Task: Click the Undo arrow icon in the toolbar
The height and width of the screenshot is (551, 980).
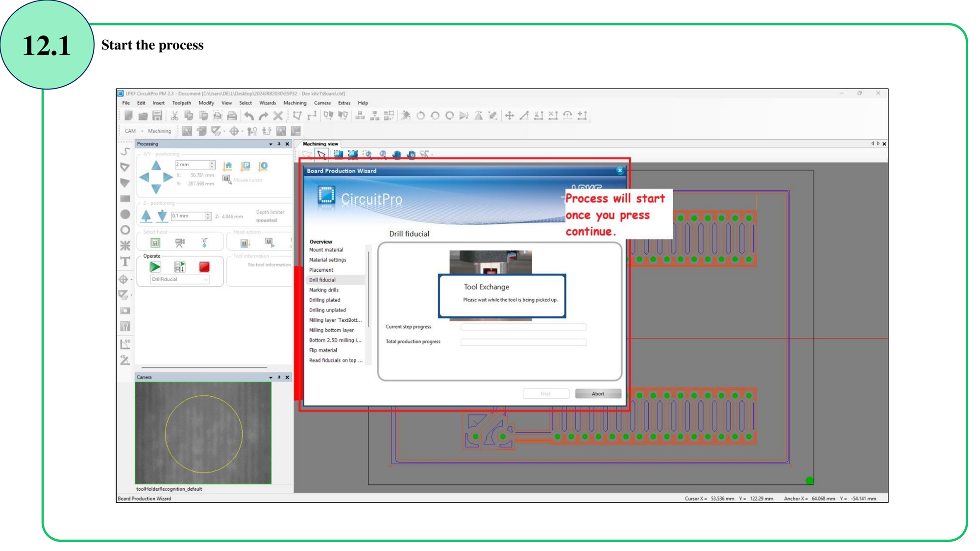Action: click(x=249, y=116)
